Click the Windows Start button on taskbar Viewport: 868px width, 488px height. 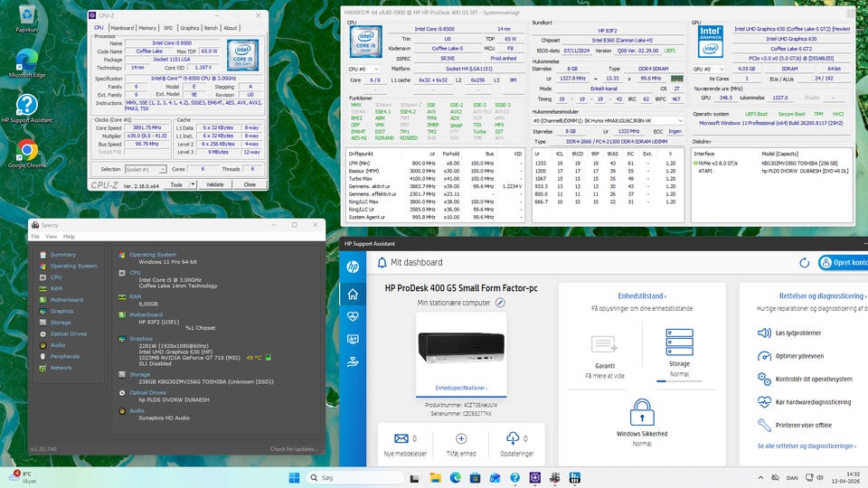[x=294, y=476]
